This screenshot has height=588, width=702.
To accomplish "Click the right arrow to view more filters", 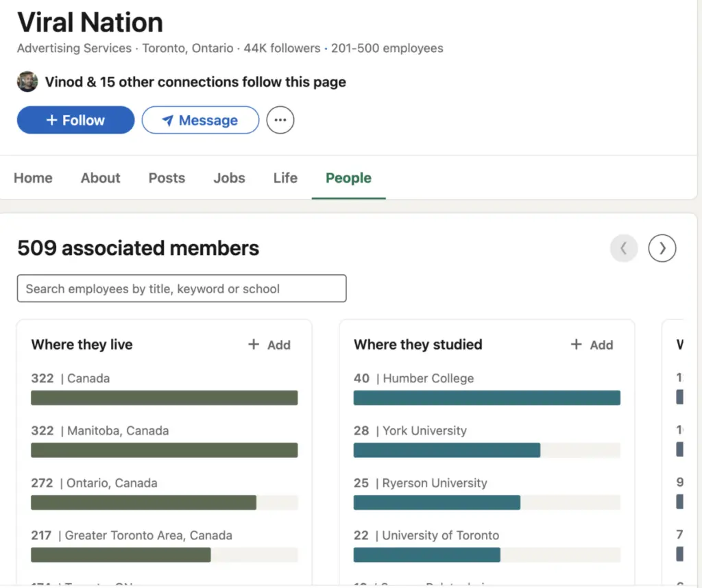I will click(662, 248).
